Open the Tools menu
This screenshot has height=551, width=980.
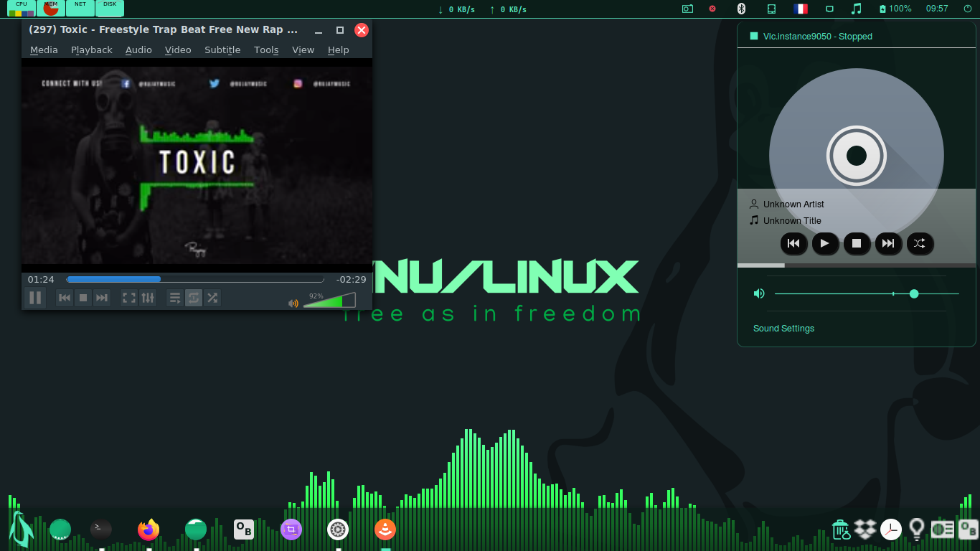[266, 50]
